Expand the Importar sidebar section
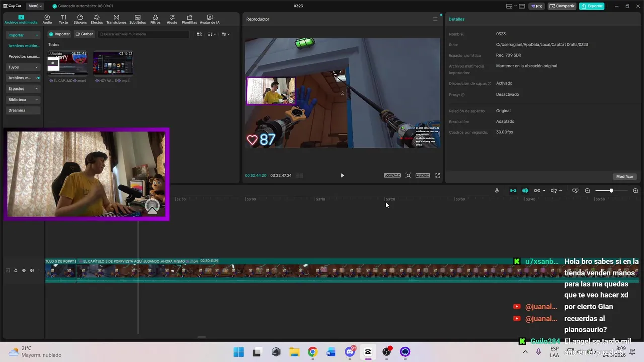Viewport: 644px width, 362px height. [x=23, y=35]
